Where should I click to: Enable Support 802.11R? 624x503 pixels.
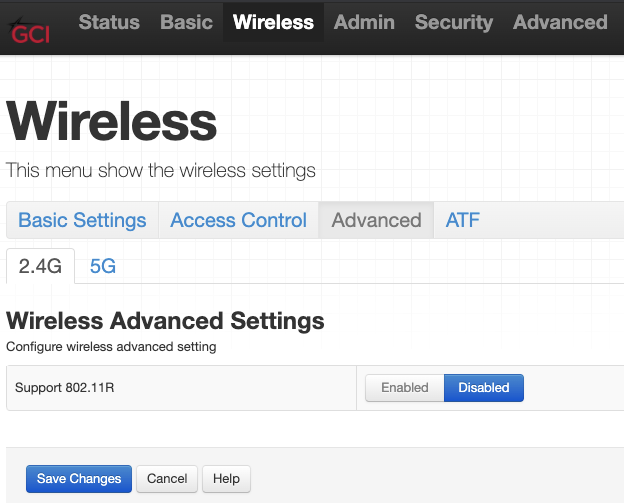(x=404, y=387)
